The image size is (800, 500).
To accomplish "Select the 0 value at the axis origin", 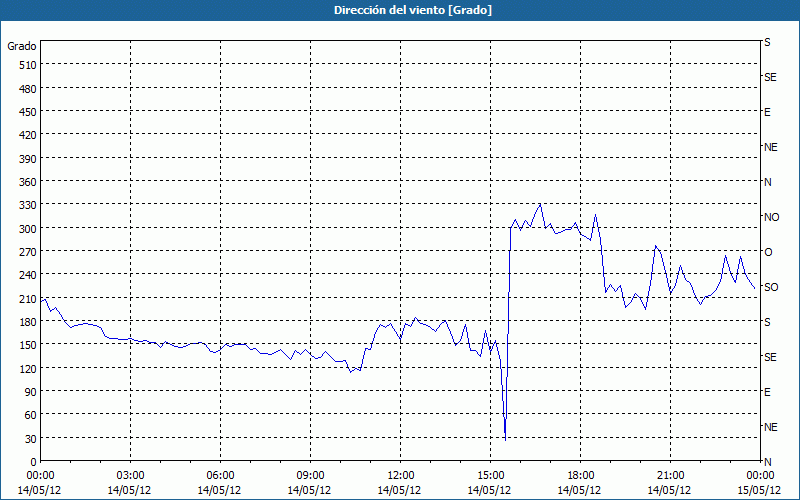I will pos(34,462).
